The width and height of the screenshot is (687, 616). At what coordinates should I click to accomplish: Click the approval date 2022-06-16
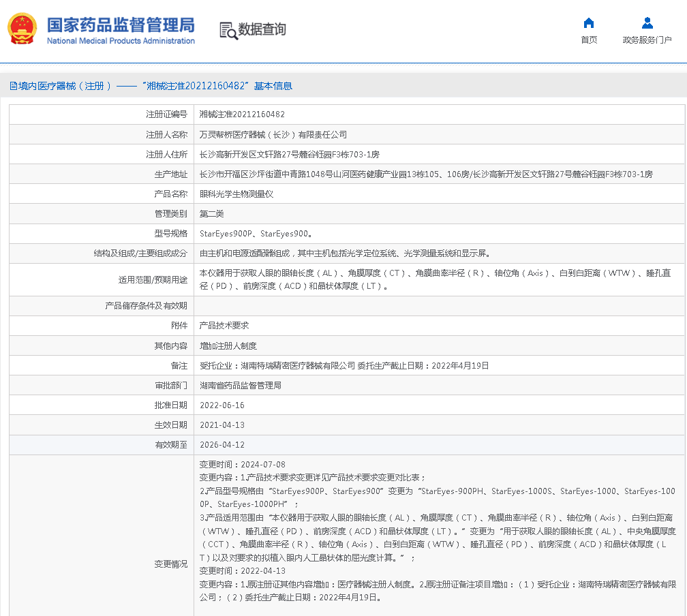coord(222,405)
